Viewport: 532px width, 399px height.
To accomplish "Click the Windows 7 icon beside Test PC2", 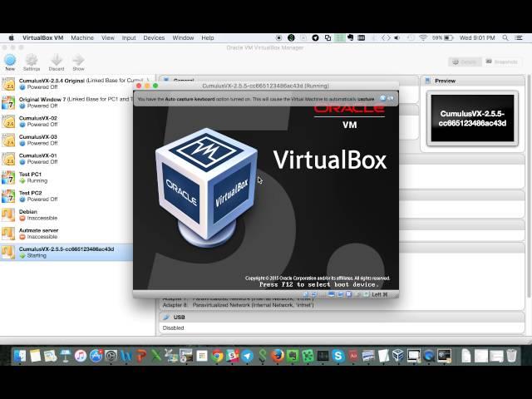I will click(x=8, y=196).
